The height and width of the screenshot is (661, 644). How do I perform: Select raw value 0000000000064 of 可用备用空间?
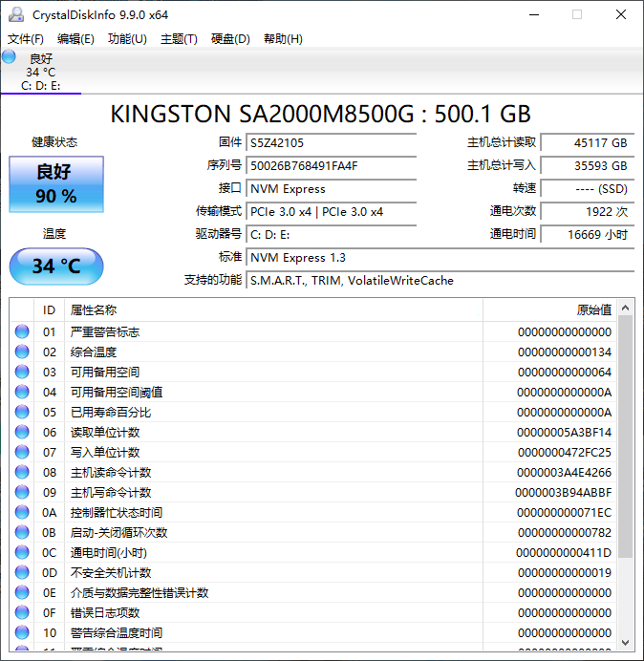pos(565,373)
